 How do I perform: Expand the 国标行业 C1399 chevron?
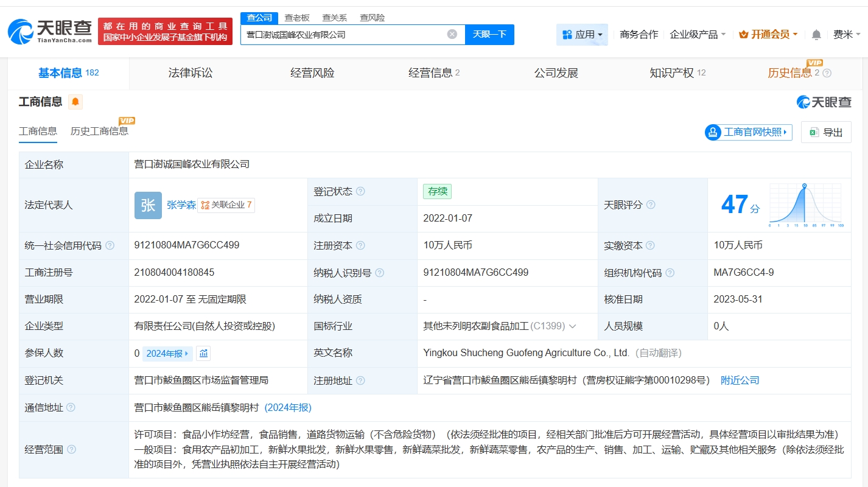pos(573,326)
